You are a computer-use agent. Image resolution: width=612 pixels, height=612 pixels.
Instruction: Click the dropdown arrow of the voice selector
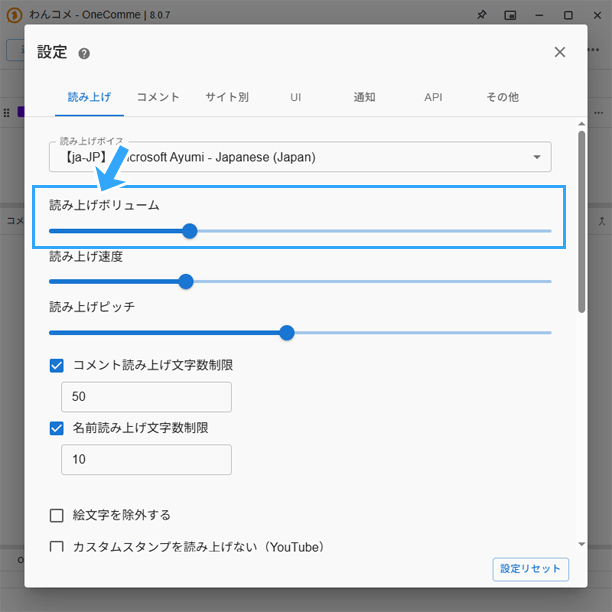pyautogui.click(x=537, y=157)
